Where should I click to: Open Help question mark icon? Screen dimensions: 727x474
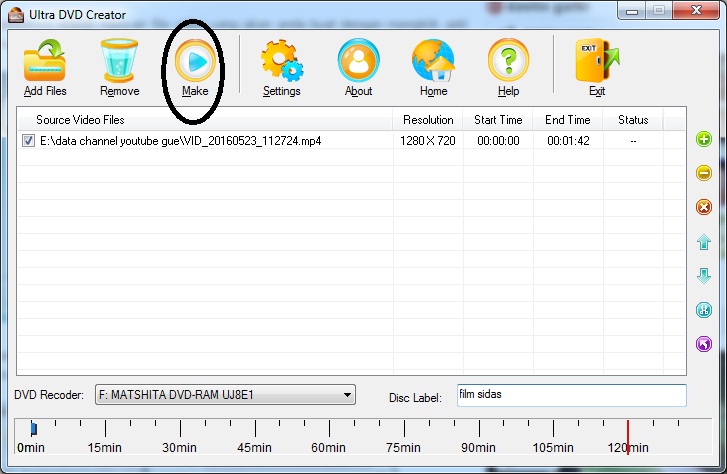[x=508, y=61]
